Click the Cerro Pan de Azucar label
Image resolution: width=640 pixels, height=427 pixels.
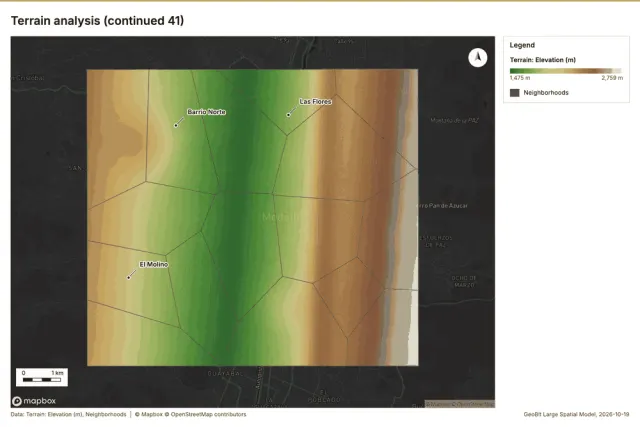point(442,205)
